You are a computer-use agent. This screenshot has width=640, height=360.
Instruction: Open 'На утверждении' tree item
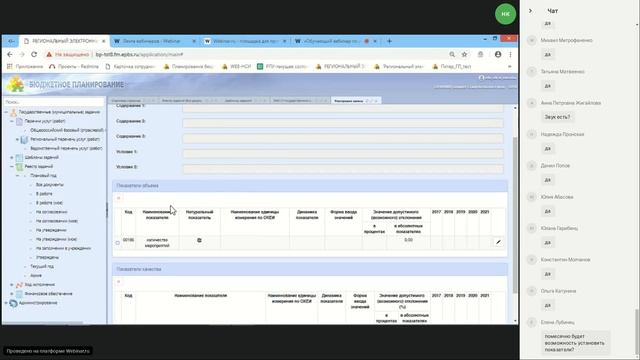click(51, 230)
